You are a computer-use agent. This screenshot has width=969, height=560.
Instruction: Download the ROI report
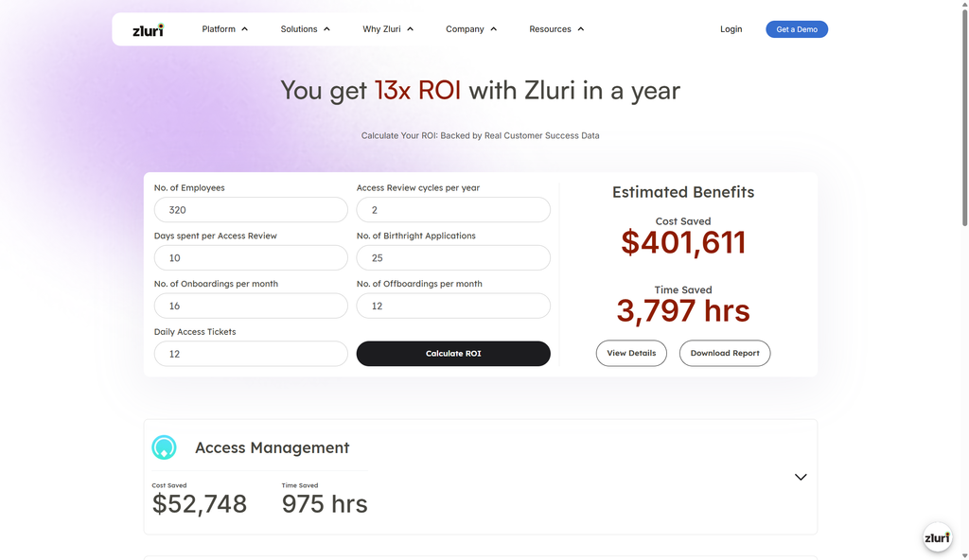pyautogui.click(x=725, y=353)
